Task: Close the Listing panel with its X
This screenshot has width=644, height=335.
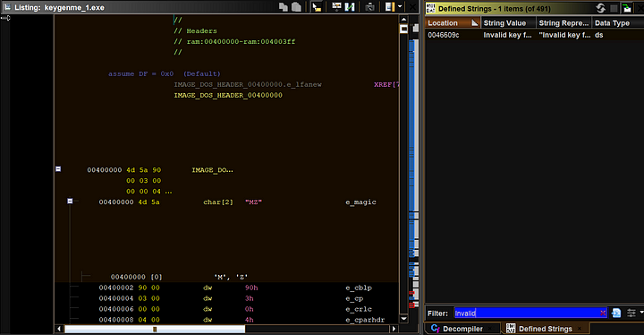Action: coord(412,7)
